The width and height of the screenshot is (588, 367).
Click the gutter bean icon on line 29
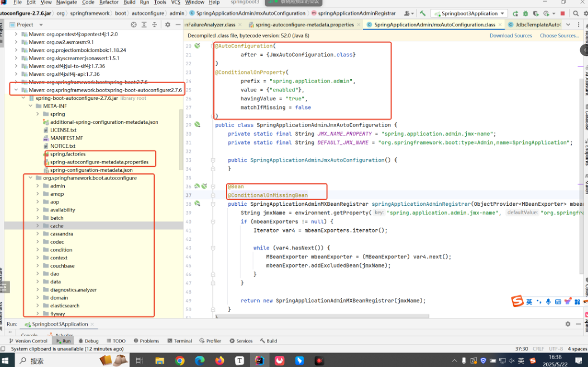click(x=197, y=125)
